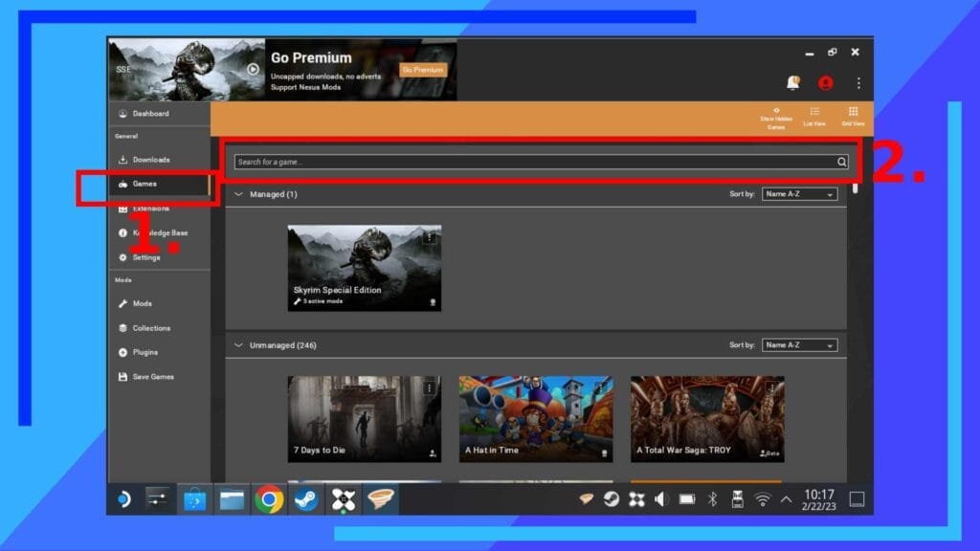Click the Extensions sidebar icon

[x=122, y=209]
